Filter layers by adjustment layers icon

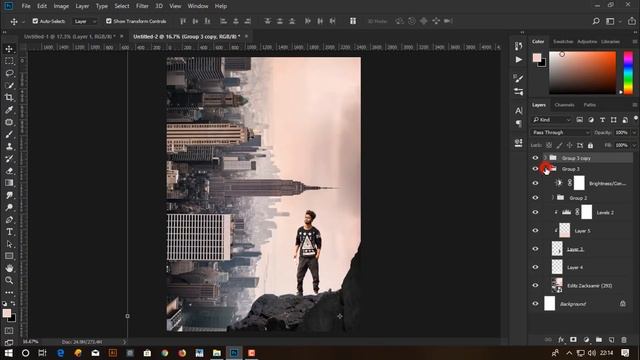[591, 120]
